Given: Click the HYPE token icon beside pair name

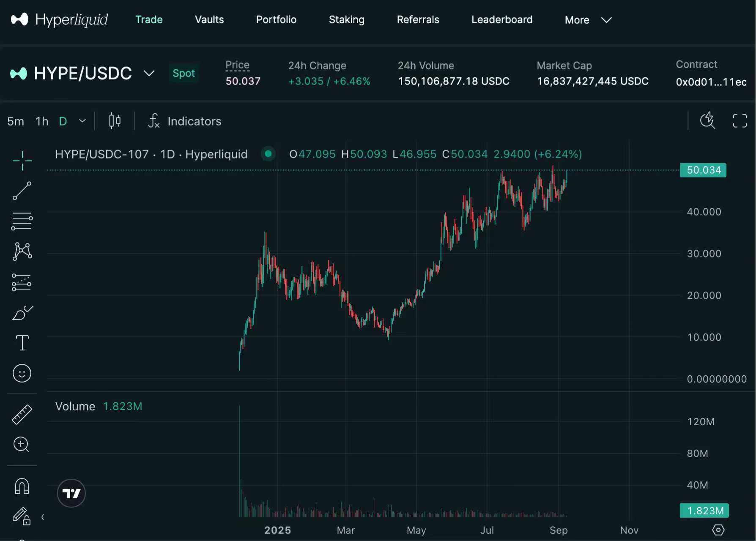Looking at the screenshot, I should [x=19, y=74].
